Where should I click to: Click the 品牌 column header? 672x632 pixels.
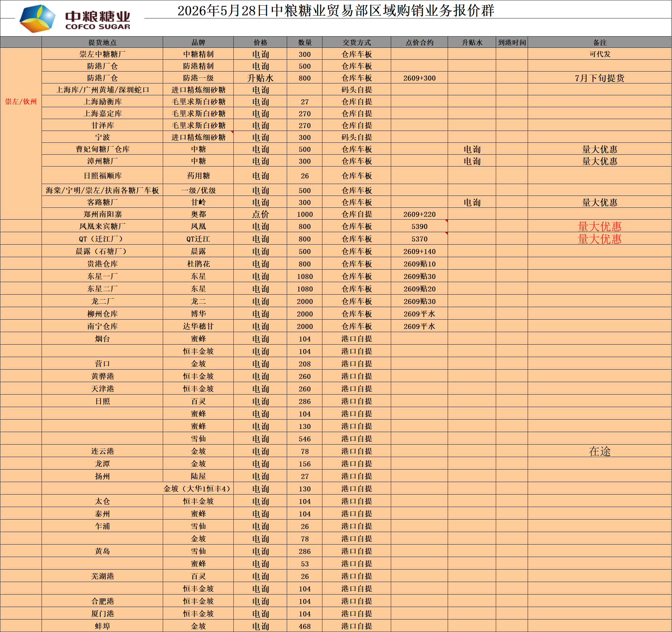(198, 42)
